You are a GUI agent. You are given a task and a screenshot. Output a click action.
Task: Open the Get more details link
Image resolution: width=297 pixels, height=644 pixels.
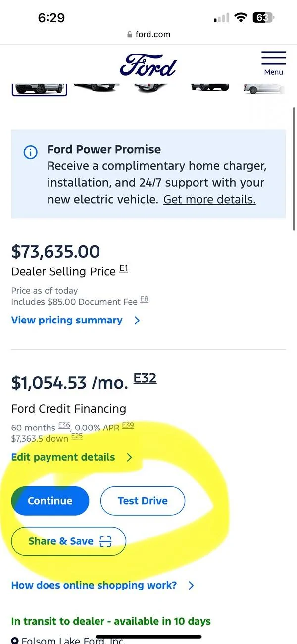tap(209, 200)
